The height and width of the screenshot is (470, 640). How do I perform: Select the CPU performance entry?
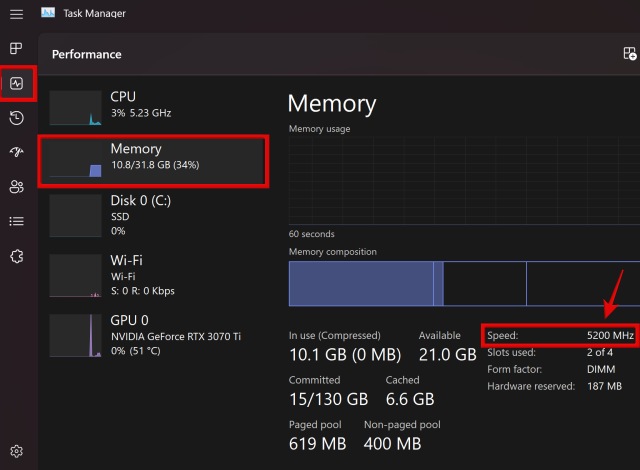(154, 106)
